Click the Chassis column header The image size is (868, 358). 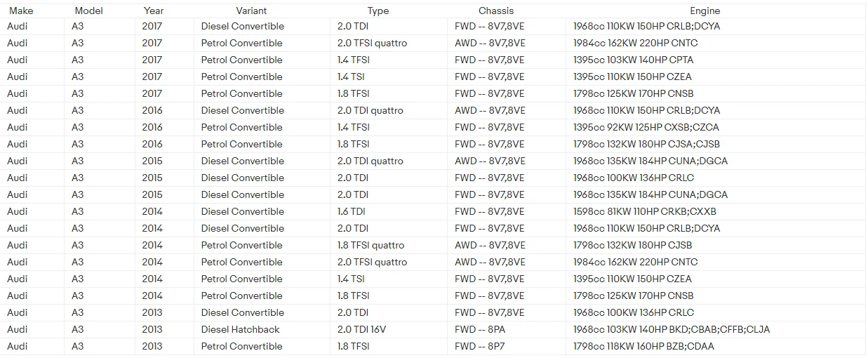[496, 11]
